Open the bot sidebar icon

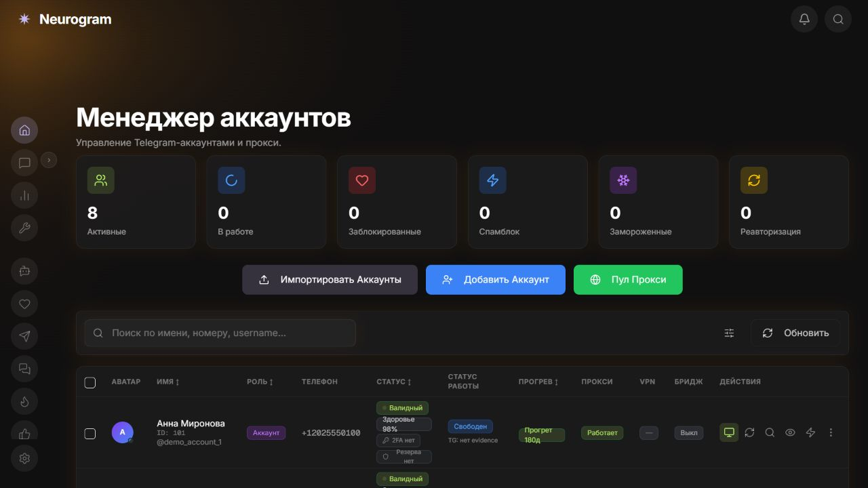click(x=24, y=271)
